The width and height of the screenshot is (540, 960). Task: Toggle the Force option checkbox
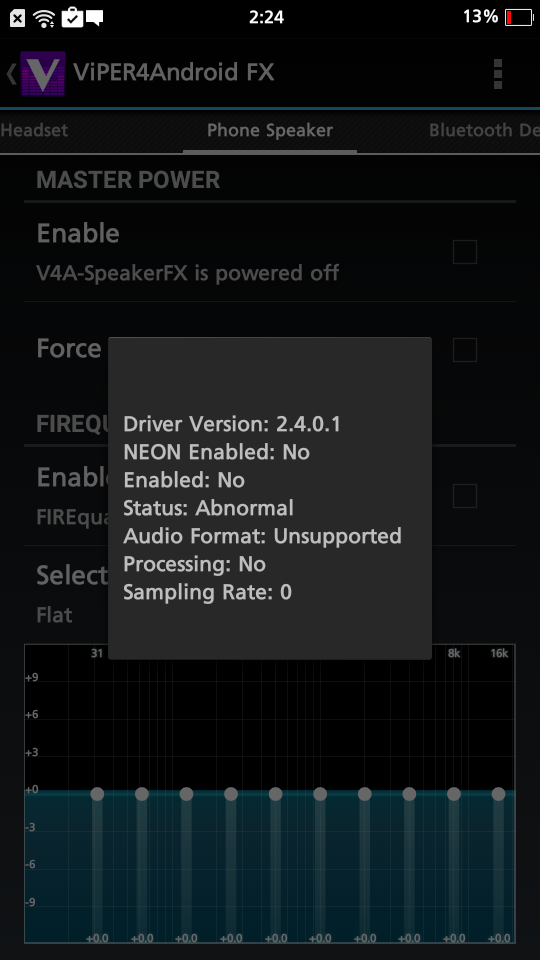click(465, 350)
